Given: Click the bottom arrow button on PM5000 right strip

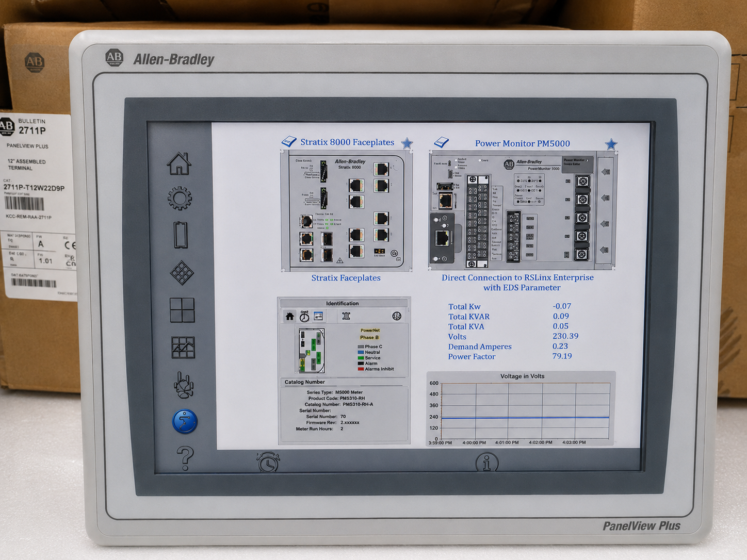Looking at the screenshot, I should (605, 250).
